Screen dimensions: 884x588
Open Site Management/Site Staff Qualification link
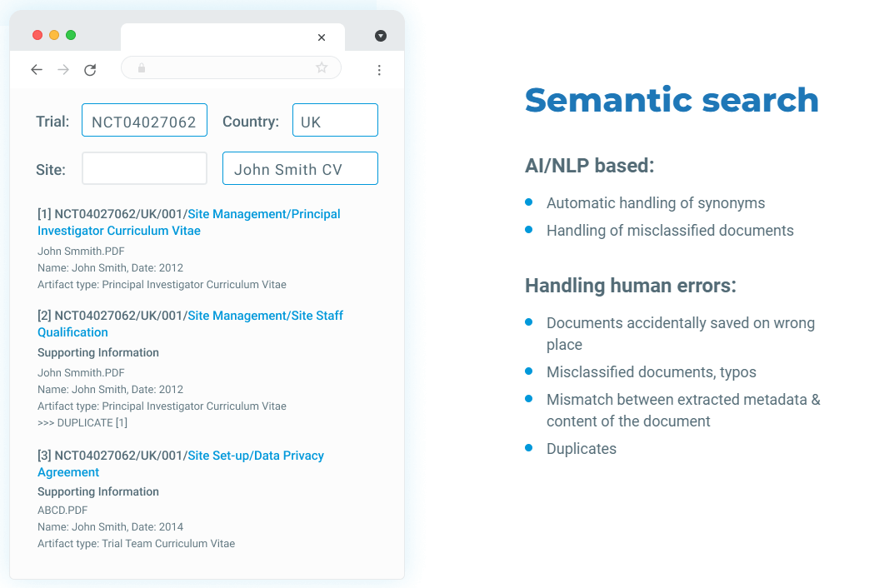click(x=190, y=324)
